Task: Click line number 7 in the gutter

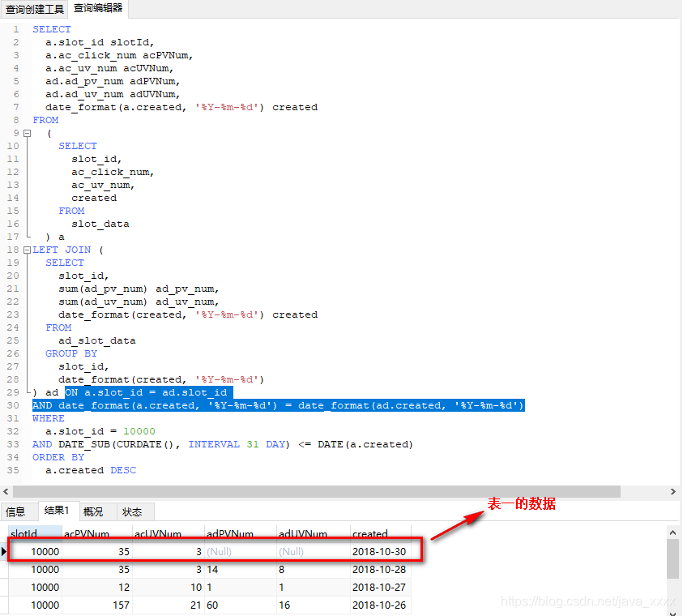Action: pos(16,107)
